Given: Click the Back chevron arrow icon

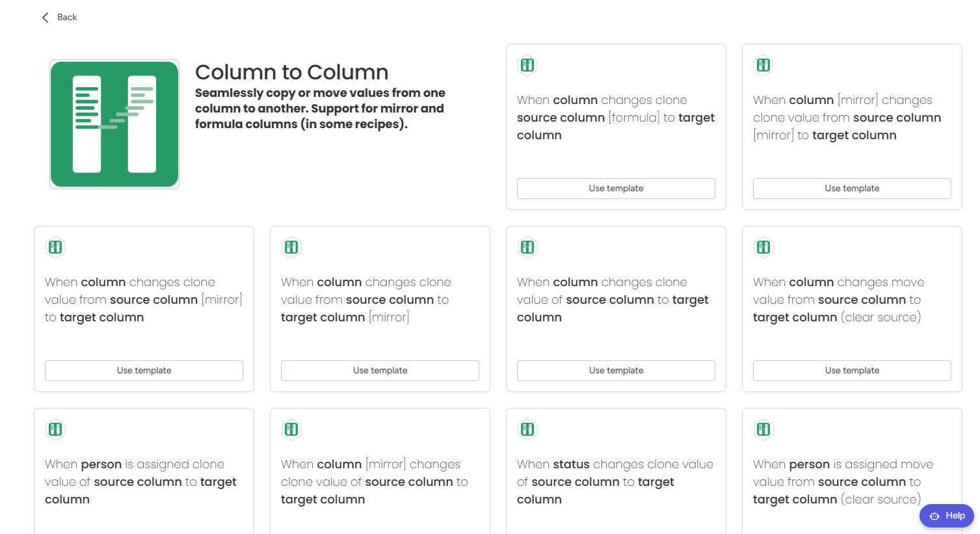Looking at the screenshot, I should [45, 18].
